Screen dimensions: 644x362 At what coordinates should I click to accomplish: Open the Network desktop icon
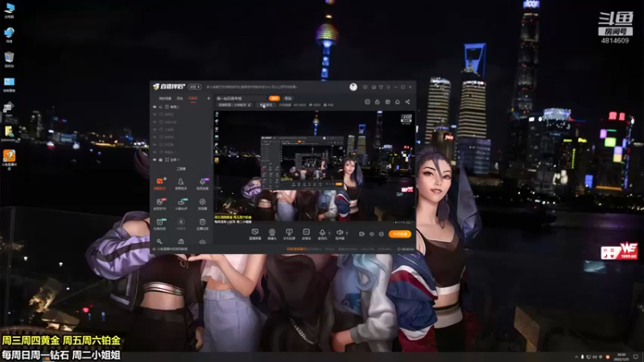point(9,35)
